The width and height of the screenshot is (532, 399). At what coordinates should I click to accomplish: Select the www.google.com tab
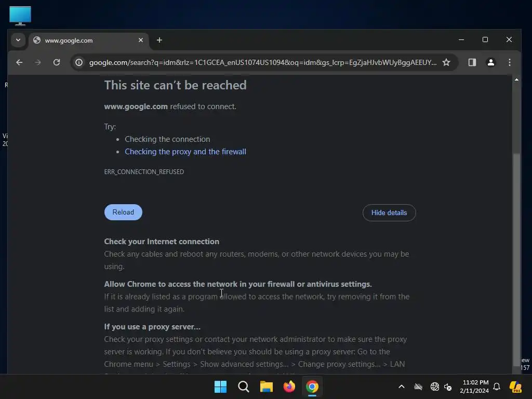pos(89,41)
